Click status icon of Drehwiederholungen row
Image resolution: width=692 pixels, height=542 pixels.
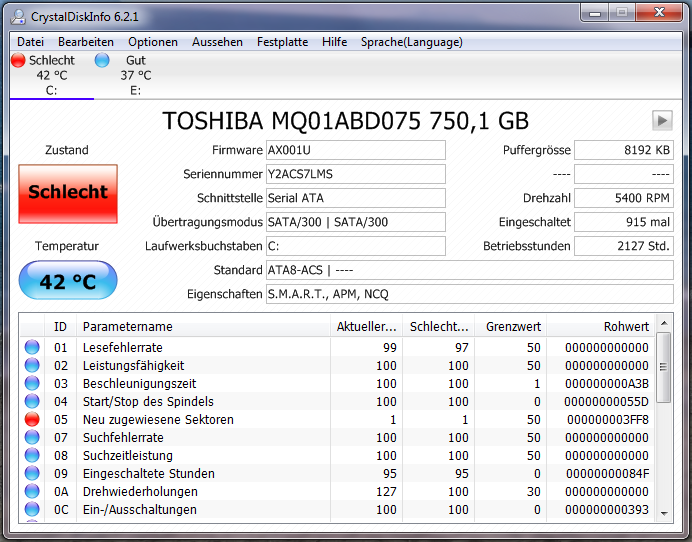point(32,491)
